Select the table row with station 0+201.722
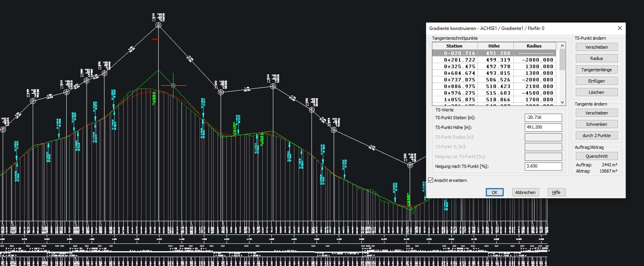This screenshot has width=644, height=266. (495, 60)
